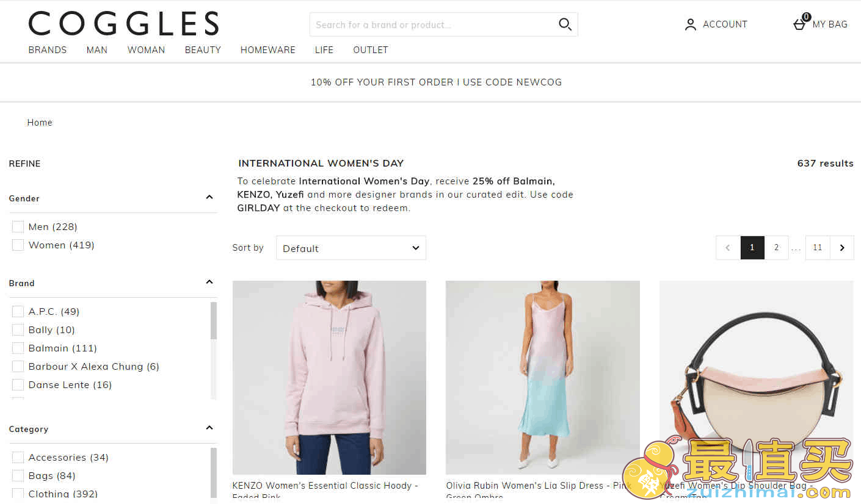The image size is (861, 504).
Task: Open the Yuzefi Dip Shoulder Bag image
Action: [756, 378]
